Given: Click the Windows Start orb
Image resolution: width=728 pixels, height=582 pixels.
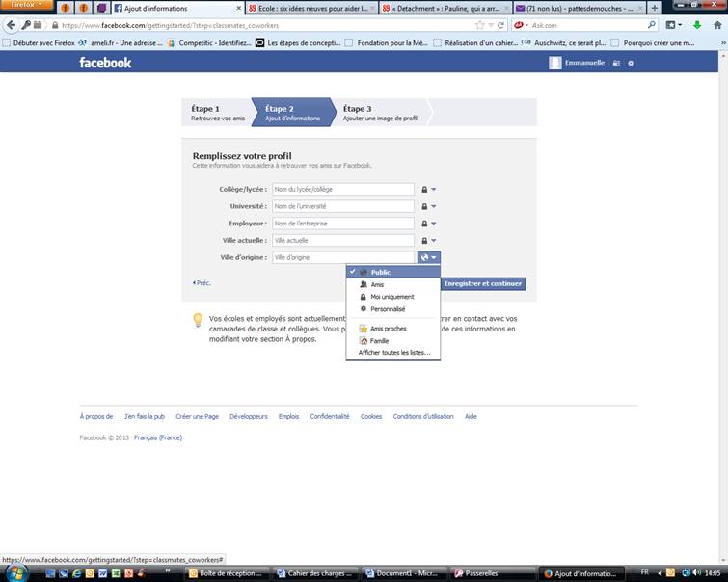Looking at the screenshot, I should click(15, 573).
